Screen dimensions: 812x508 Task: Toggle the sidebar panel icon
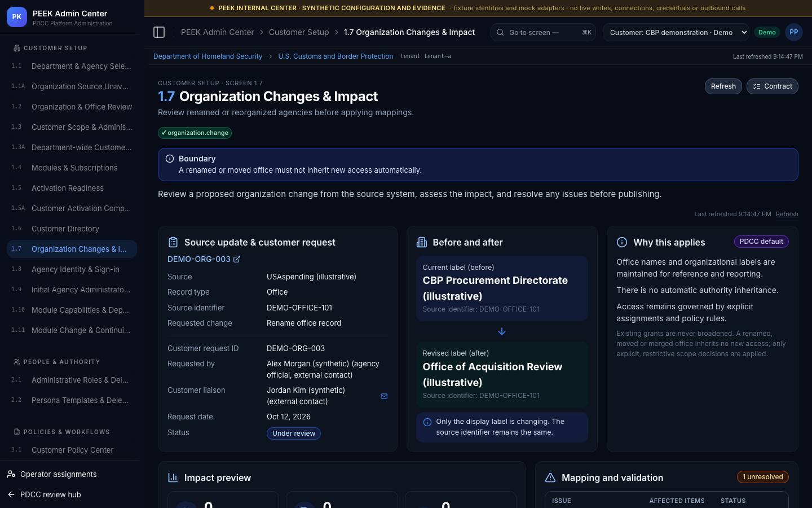159,32
